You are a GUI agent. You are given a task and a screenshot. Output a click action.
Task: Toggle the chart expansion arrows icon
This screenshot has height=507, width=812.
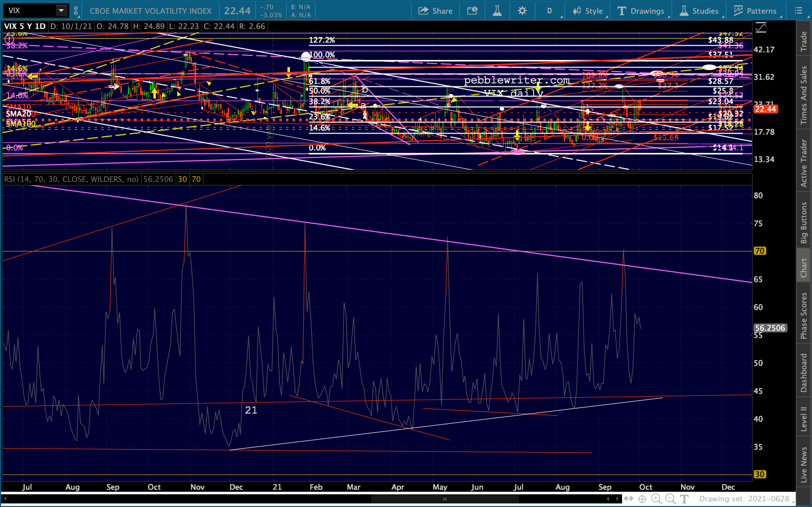[628, 499]
